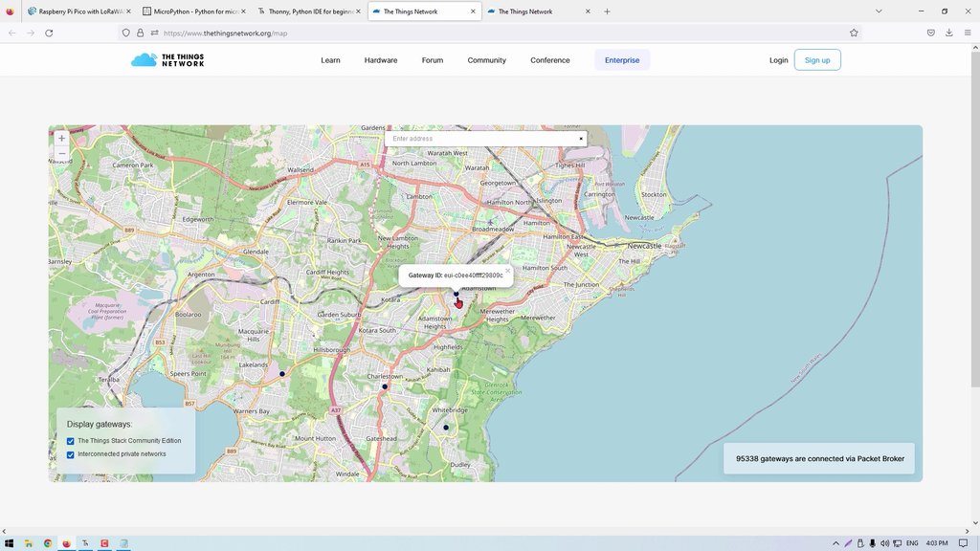Click The Things Network cloud logo
The image size is (980, 551).
point(167,60)
